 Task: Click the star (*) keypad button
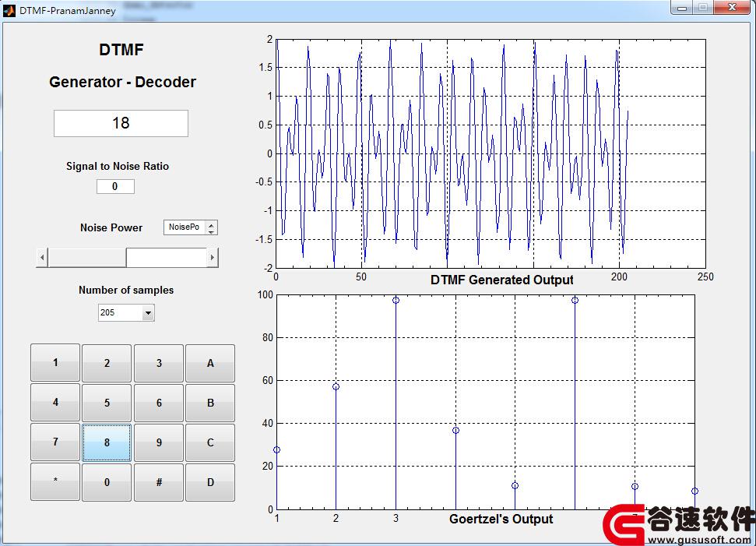[55, 482]
